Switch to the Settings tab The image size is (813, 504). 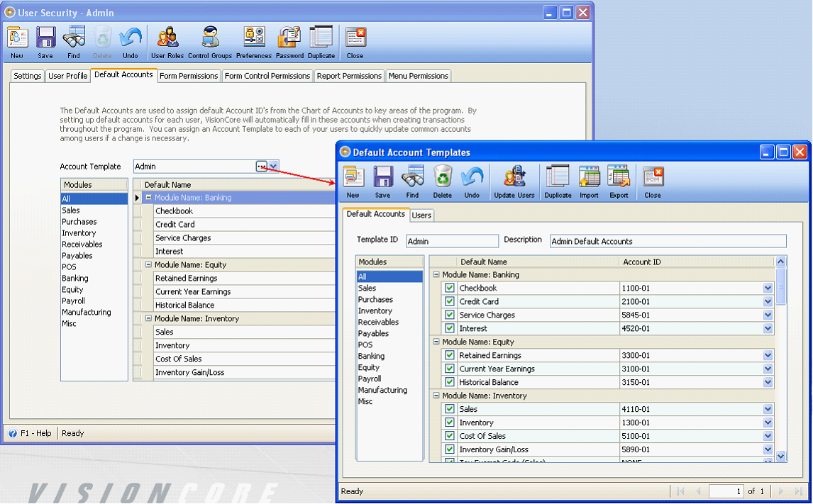[x=28, y=76]
